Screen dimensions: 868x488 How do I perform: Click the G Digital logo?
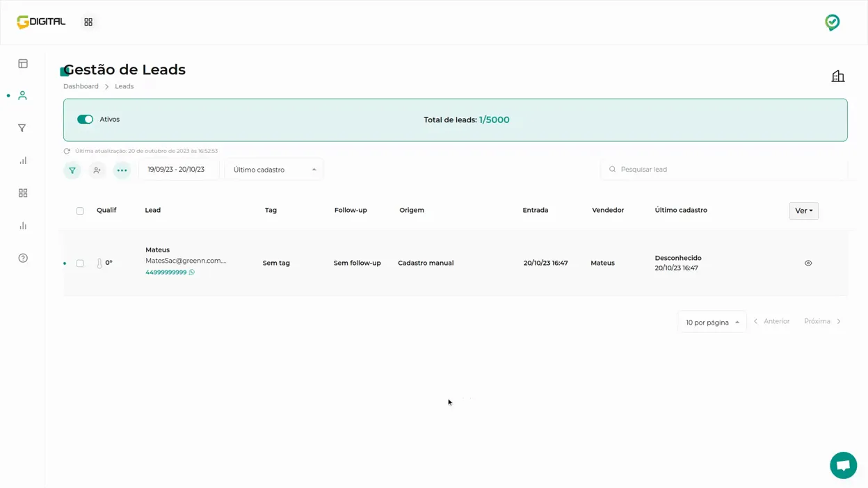41,22
